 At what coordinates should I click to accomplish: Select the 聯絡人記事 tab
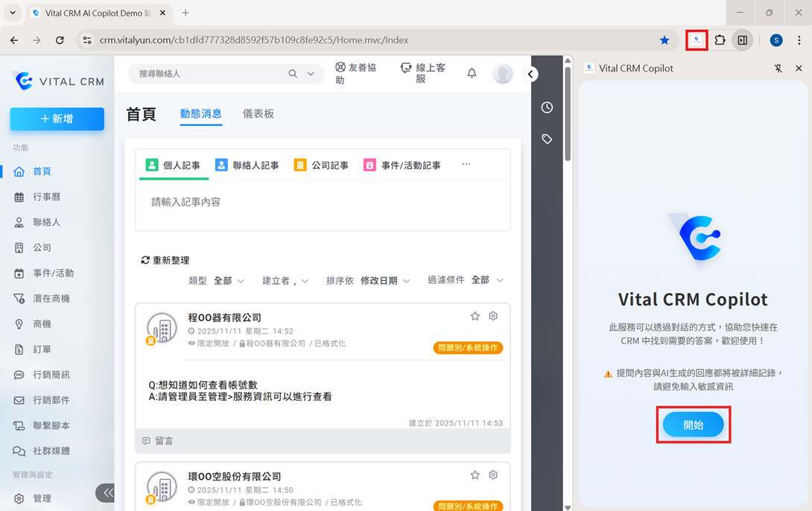247,165
